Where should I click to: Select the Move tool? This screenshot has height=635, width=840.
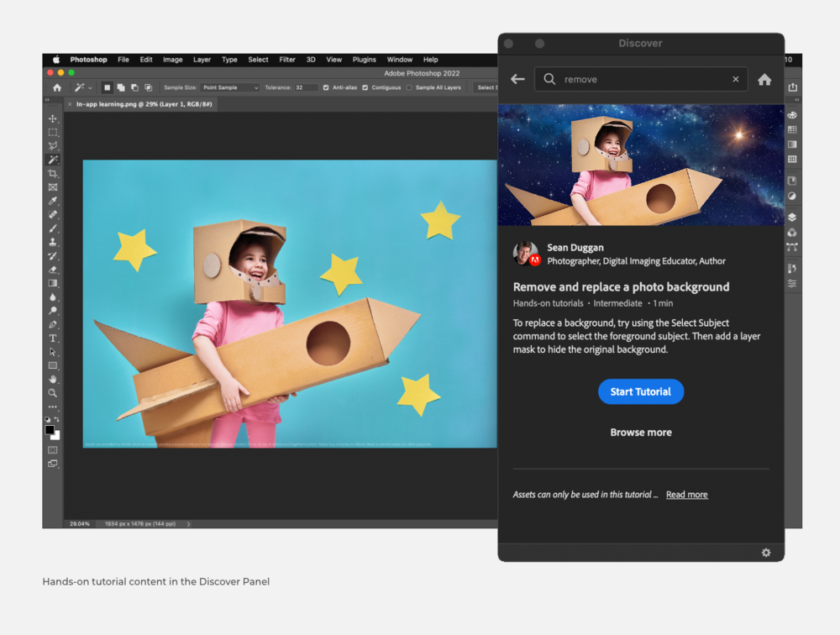point(52,118)
